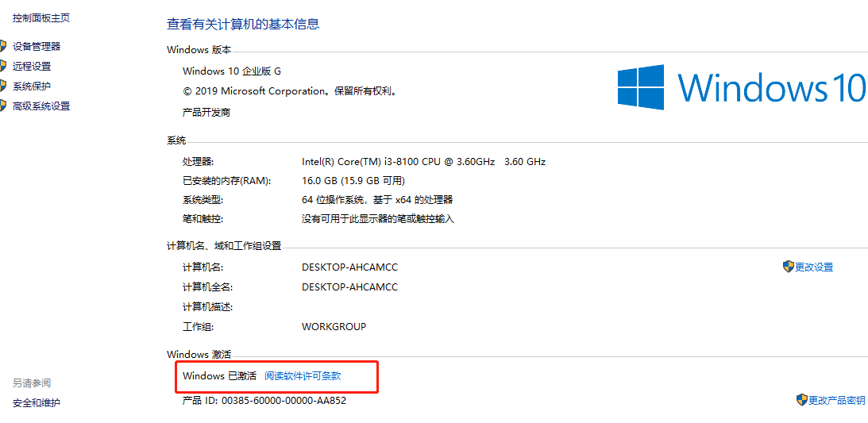Click the 计算机描述: label
The height and width of the screenshot is (423, 868).
pyautogui.click(x=207, y=306)
